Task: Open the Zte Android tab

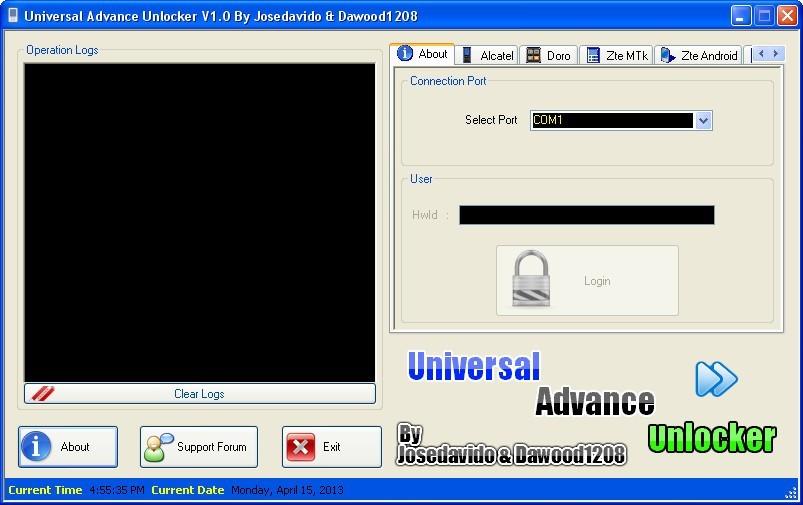Action: pos(698,55)
